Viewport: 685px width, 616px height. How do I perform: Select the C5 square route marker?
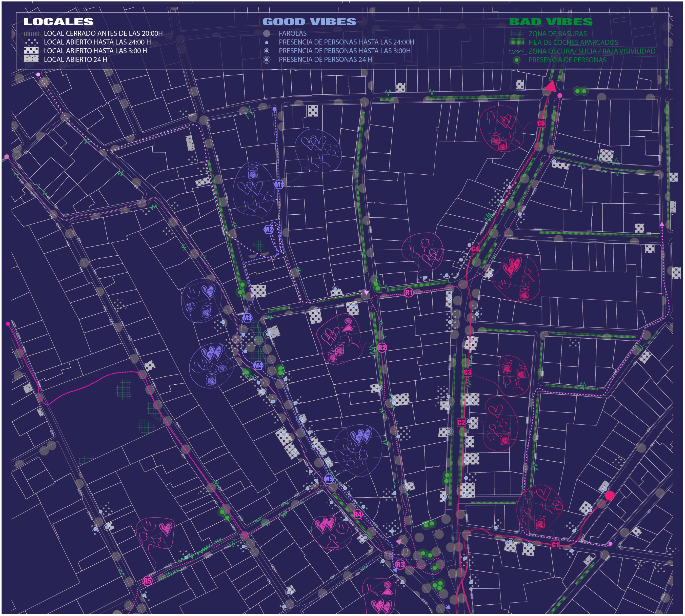coord(541,123)
